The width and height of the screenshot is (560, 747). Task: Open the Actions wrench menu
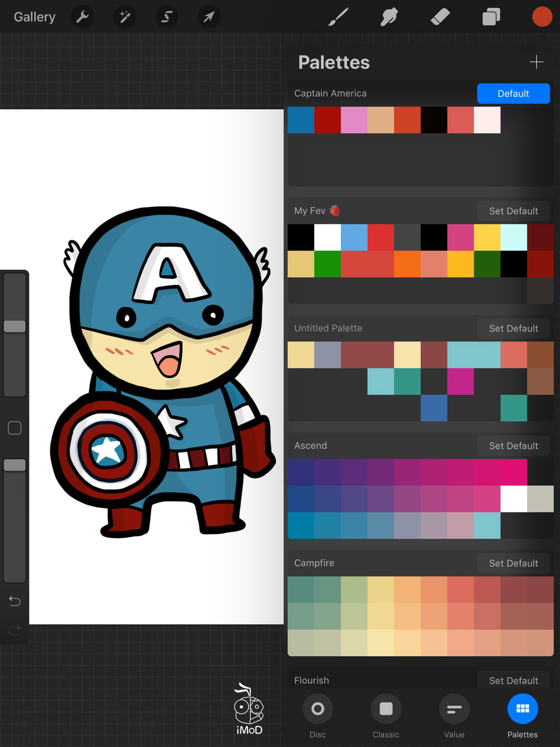click(x=82, y=17)
